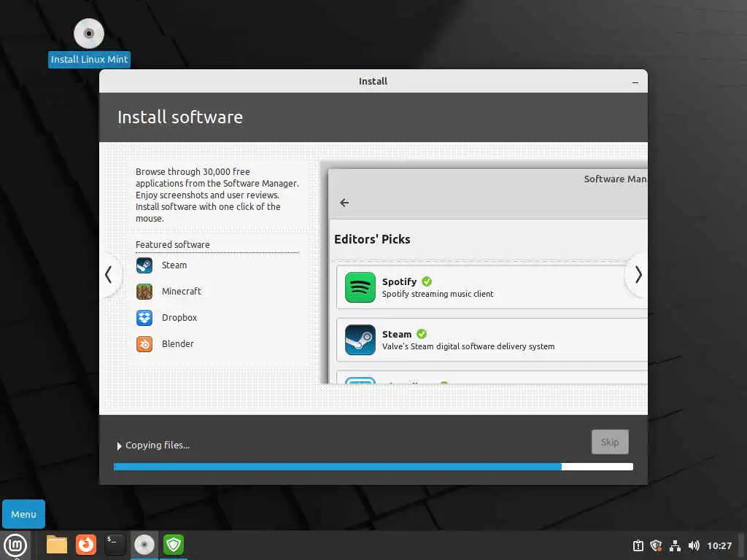Click the back arrow in Software Manager preview
This screenshot has width=747, height=560.
coord(344,203)
